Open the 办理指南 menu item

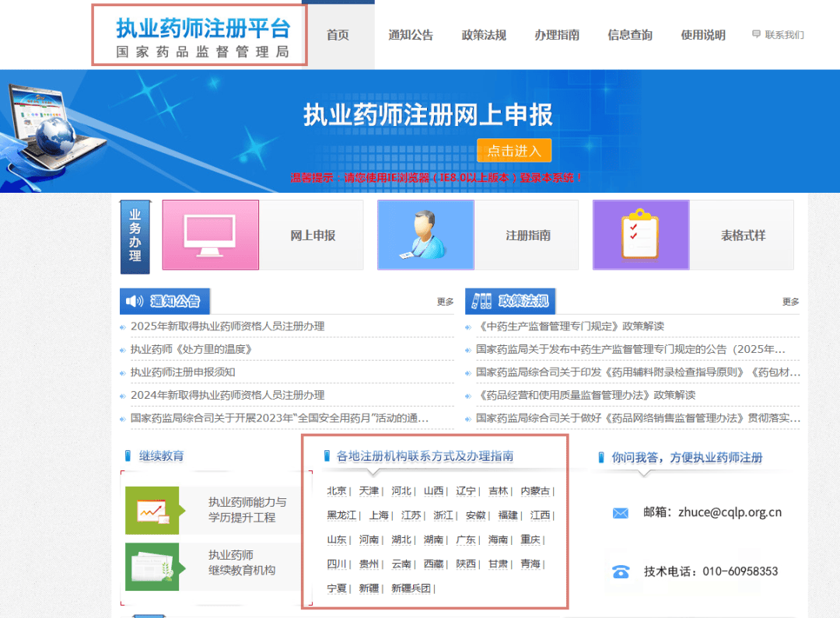tap(557, 34)
